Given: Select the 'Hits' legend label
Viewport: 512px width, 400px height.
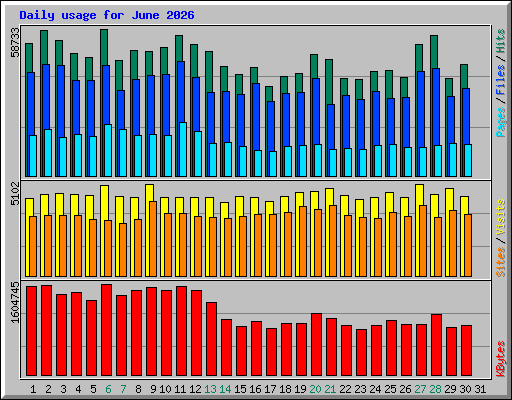Looking at the screenshot, I should point(501,41).
